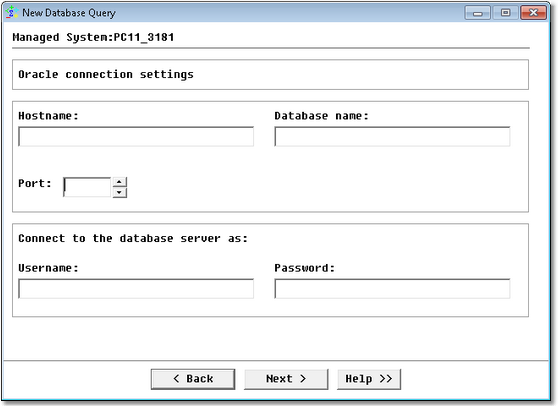Click 'Connect to the database server as:' label

click(133, 238)
